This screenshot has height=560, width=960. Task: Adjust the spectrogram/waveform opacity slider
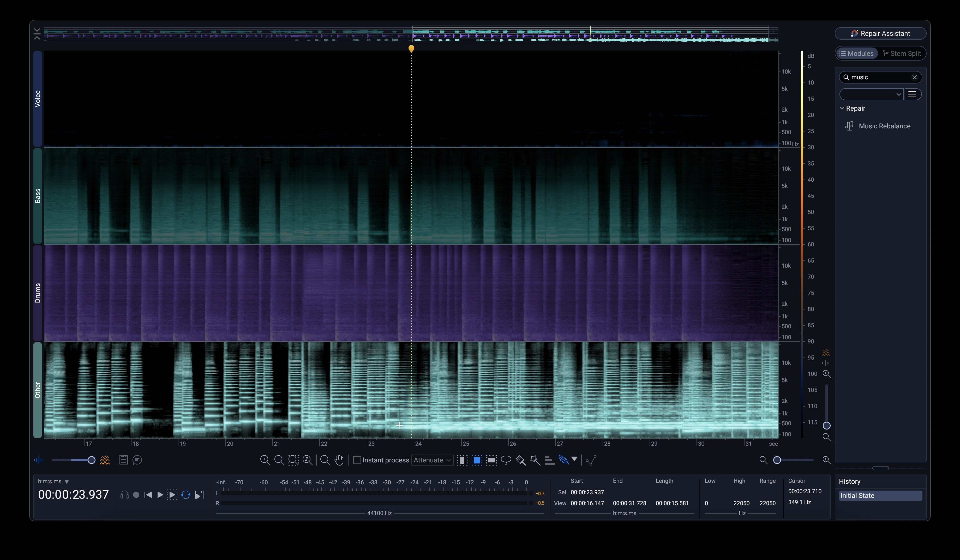[x=91, y=460]
